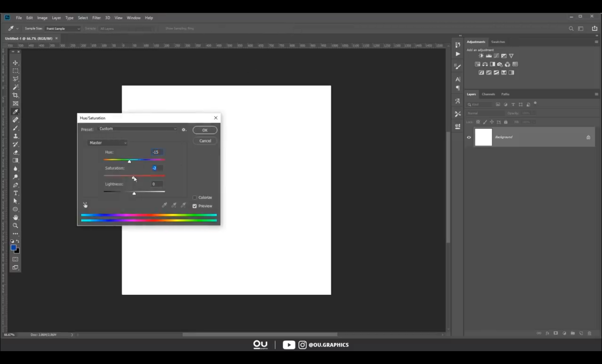Viewport: 602px width, 364px height.
Task: Select the Crop tool
Action: 15,95
